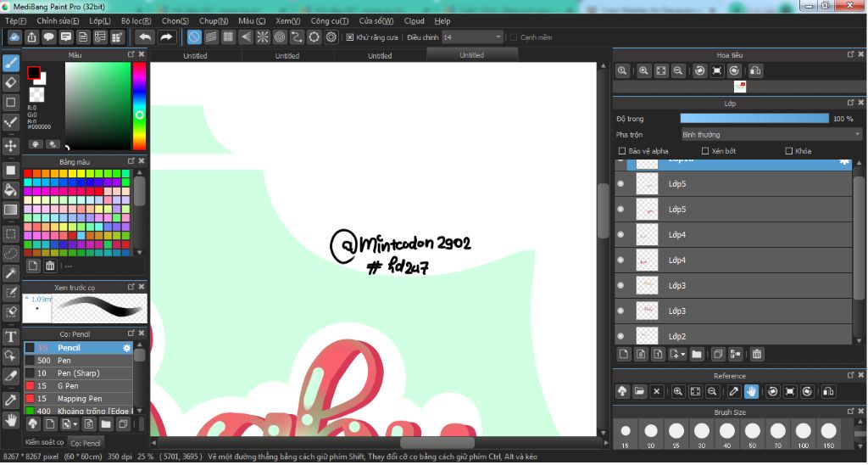Image resolution: width=868 pixels, height=465 pixels.
Task: Open the Chỉnh sửa menu
Action: [58, 21]
